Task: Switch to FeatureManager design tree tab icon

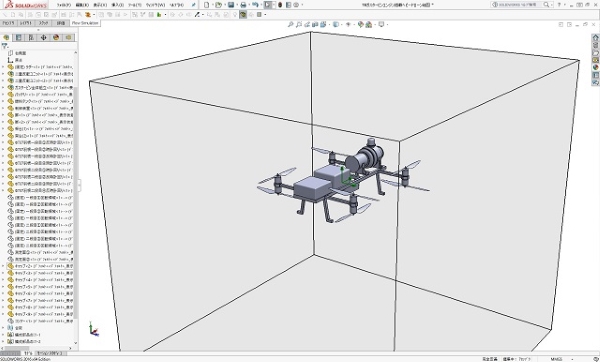Action: (x=6, y=38)
